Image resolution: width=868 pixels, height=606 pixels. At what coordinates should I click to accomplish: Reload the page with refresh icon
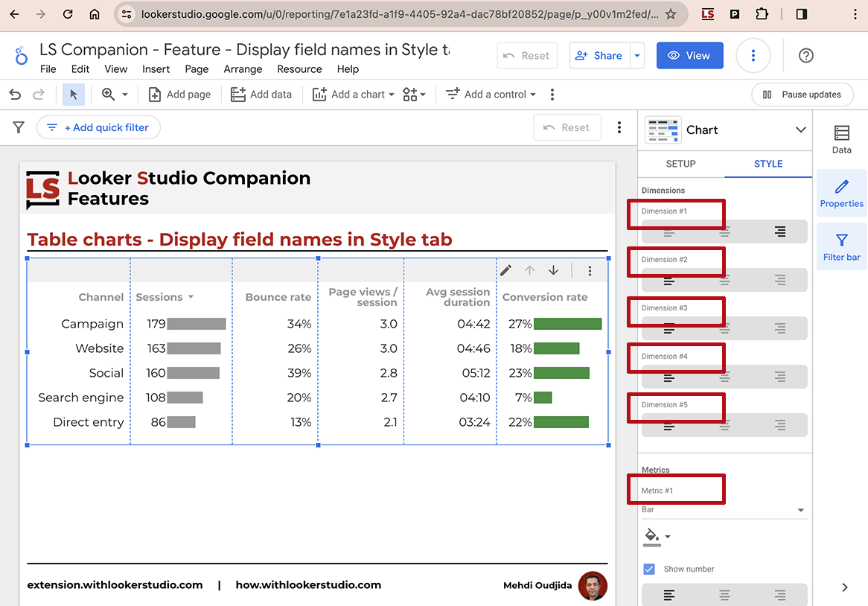click(x=68, y=14)
